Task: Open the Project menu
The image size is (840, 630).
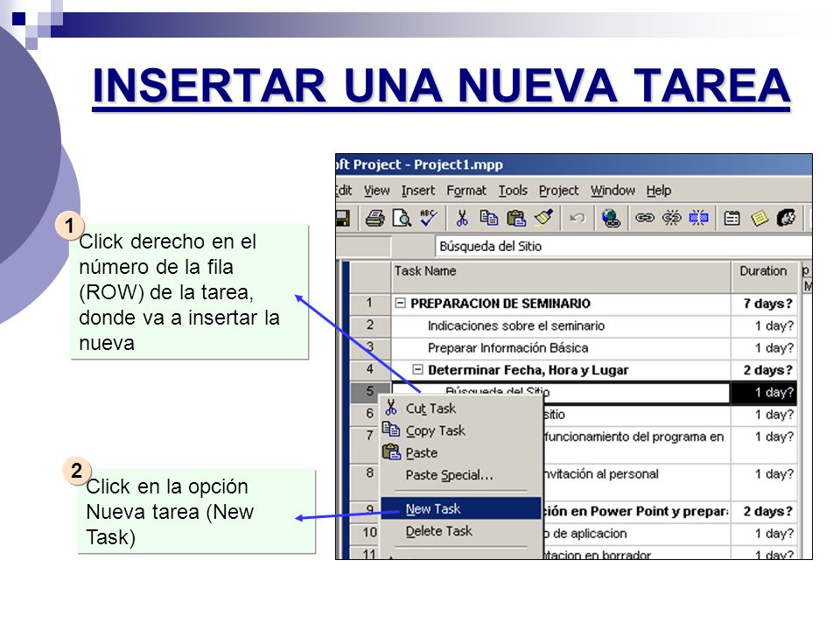Action: click(559, 191)
